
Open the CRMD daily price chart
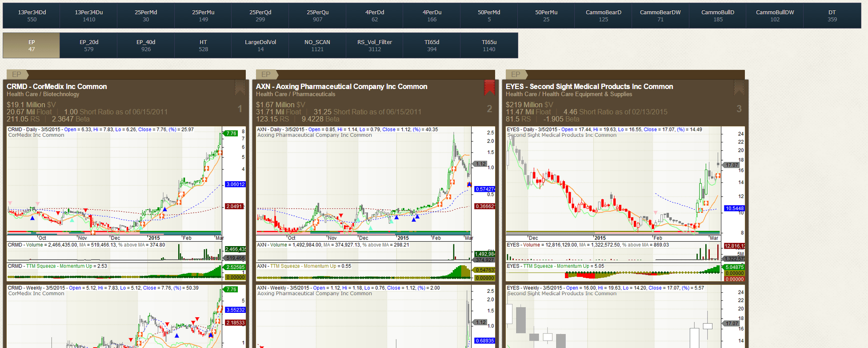click(x=126, y=183)
